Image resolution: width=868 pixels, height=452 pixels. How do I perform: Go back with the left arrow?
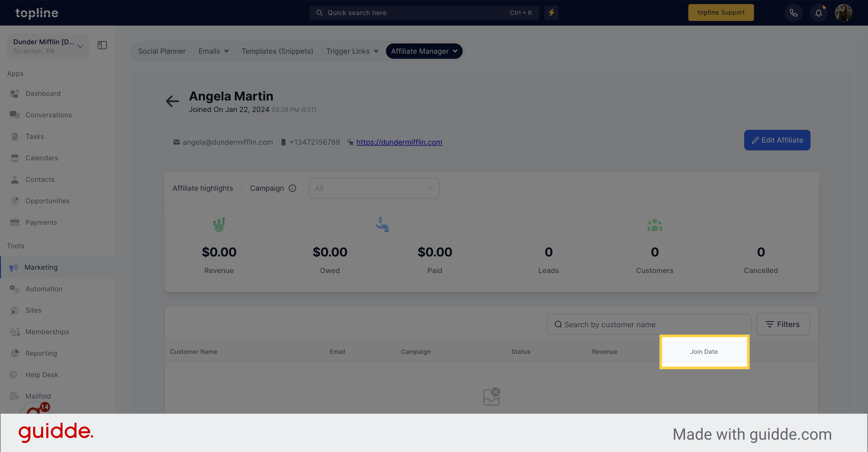point(172,101)
